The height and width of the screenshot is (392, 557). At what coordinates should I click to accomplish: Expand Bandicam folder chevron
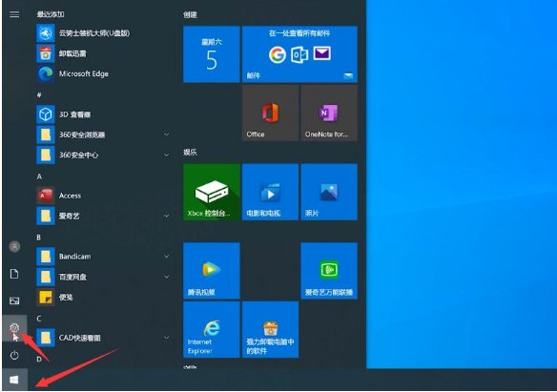[166, 257]
